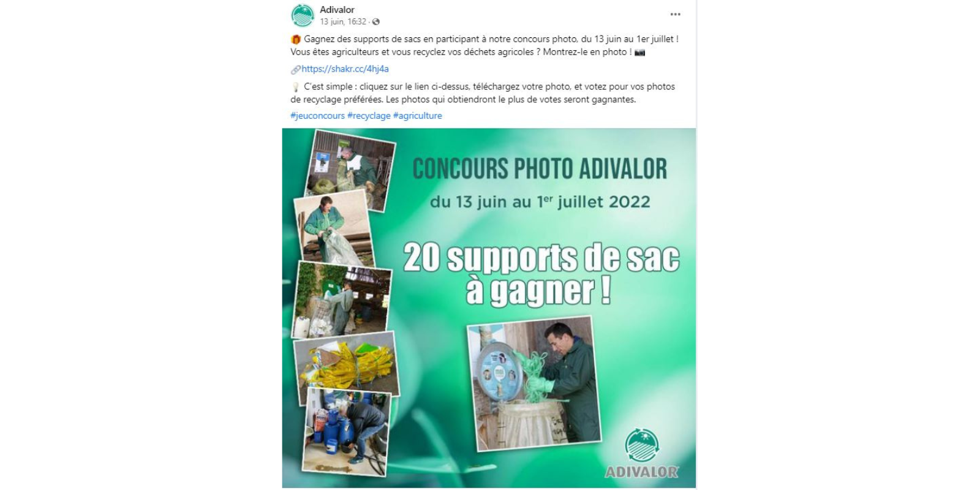Click the yellow bags collage photo
980x490 pixels.
tap(347, 367)
